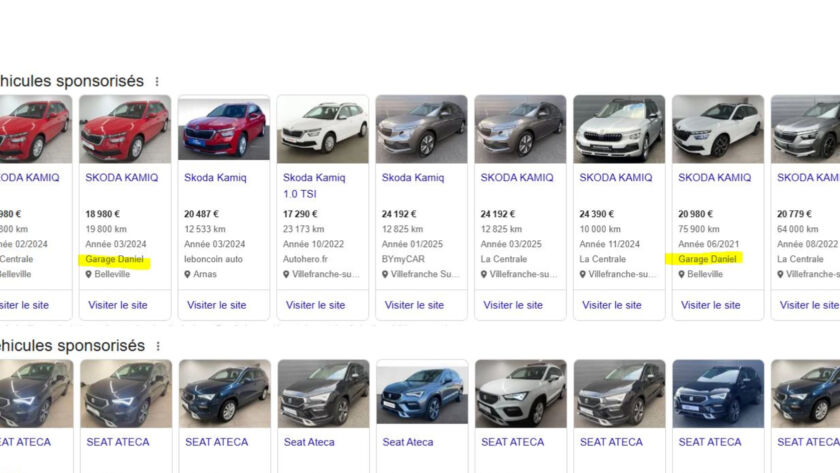Open the Kamiq photo on the 24 390 € card
This screenshot has width=840, height=473.
pyautogui.click(x=619, y=129)
